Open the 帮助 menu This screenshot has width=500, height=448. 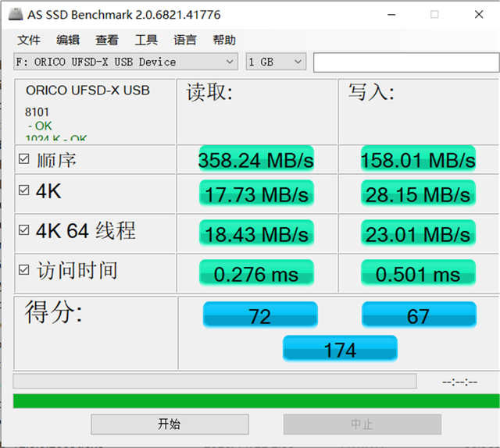224,40
